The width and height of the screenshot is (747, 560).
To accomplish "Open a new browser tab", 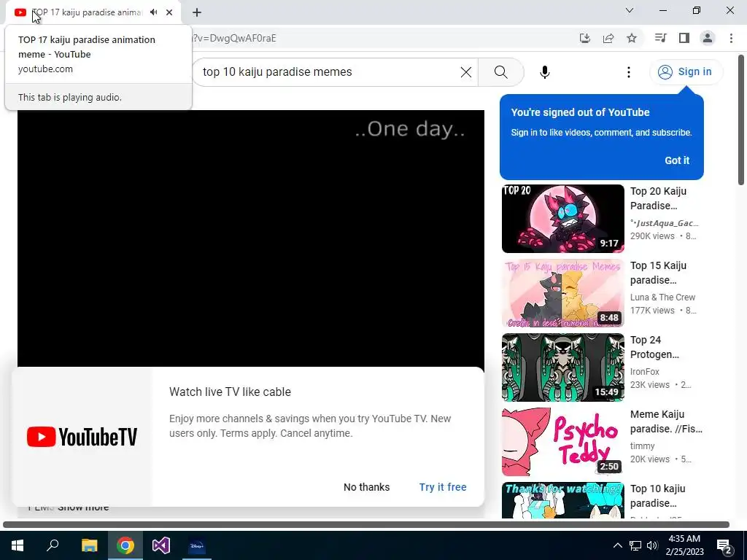I will (x=197, y=12).
